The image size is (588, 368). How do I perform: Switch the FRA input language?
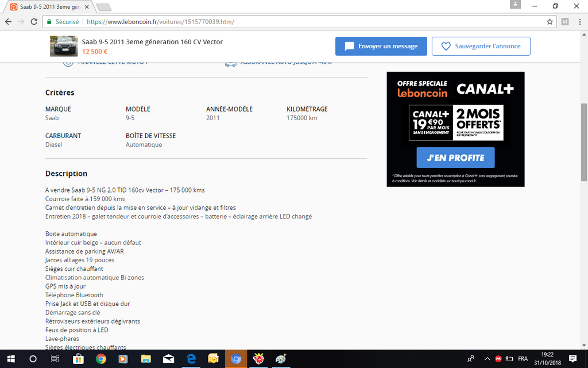pos(523,359)
